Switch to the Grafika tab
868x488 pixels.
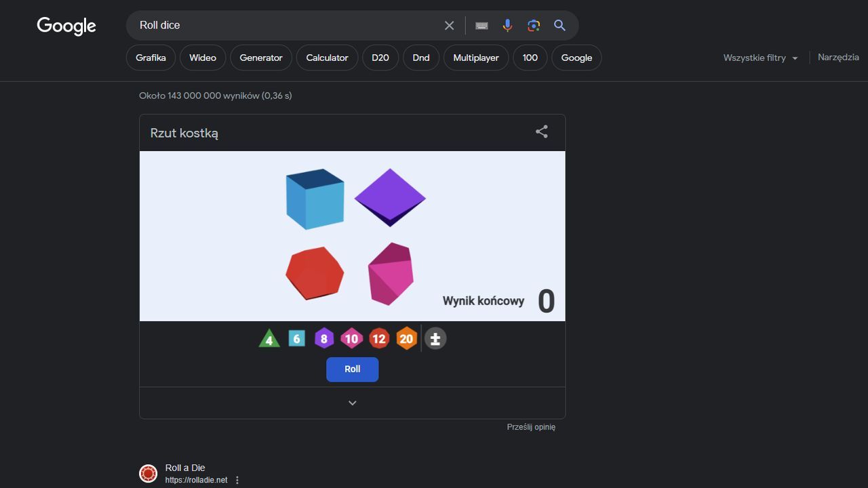point(151,58)
